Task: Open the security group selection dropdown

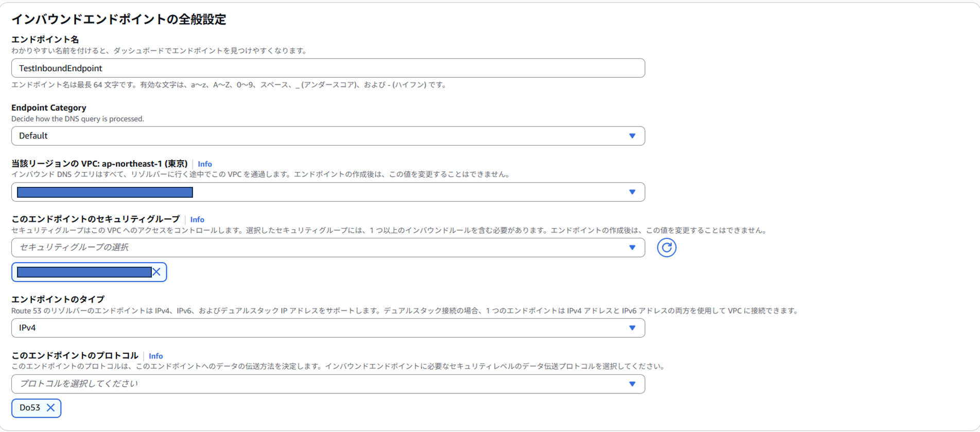Action: (x=328, y=248)
